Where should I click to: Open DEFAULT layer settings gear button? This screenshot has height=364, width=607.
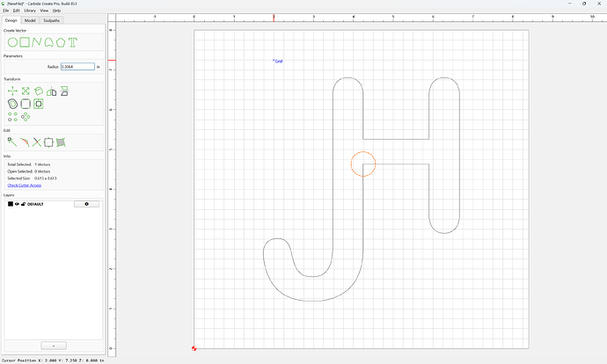pos(86,204)
